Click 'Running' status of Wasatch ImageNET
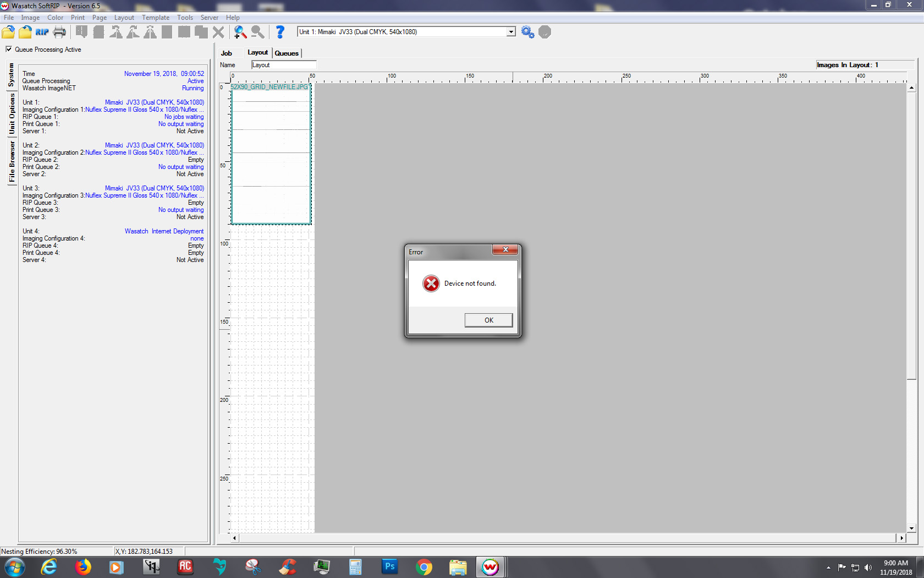The image size is (924, 578). (193, 88)
